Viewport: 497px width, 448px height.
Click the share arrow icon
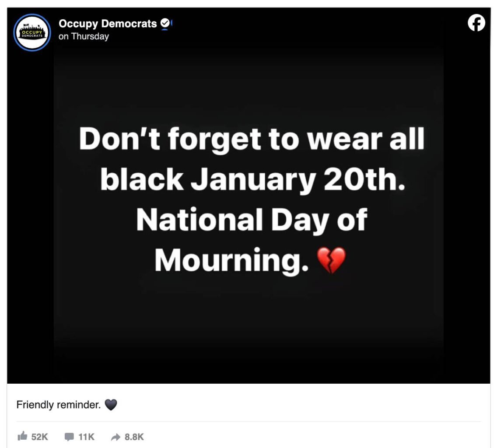(115, 436)
